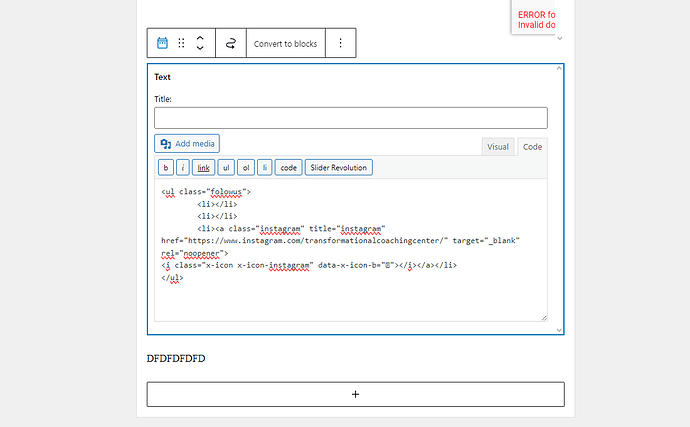Click the plus add block button
Viewport: 690px width, 427px height.
[356, 394]
